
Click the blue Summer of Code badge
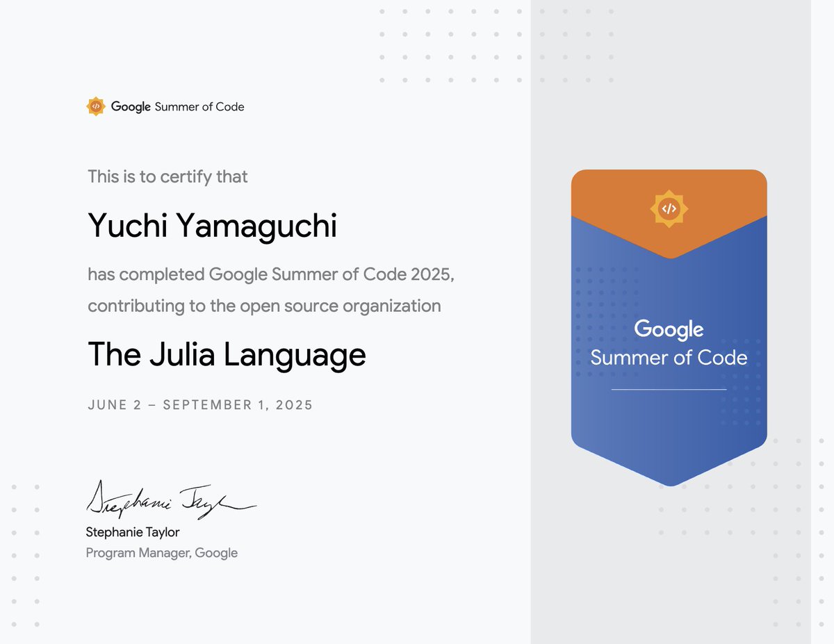pos(669,328)
